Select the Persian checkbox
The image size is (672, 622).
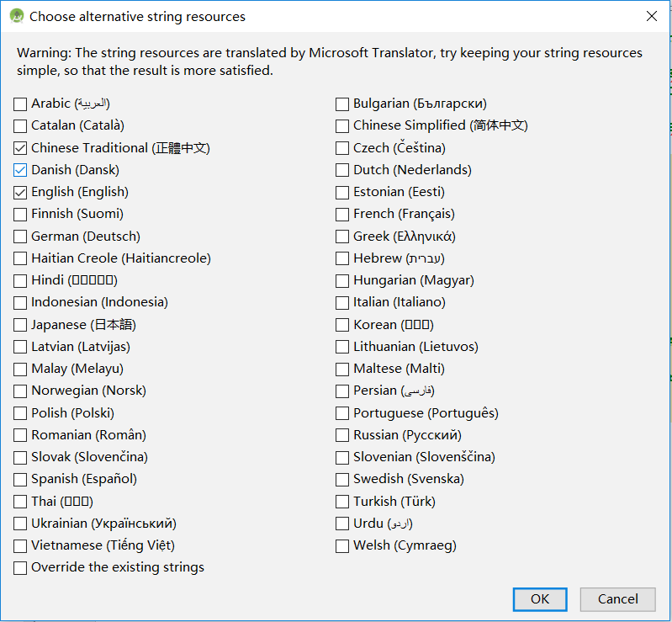tap(342, 391)
